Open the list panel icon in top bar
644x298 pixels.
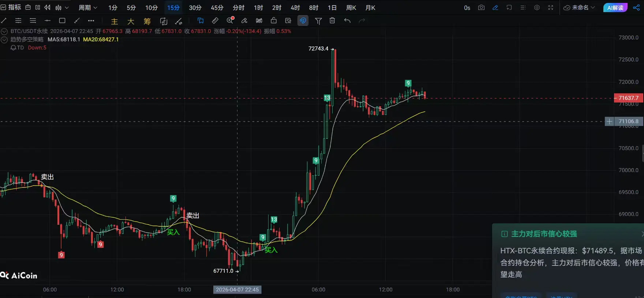(x=523, y=7)
